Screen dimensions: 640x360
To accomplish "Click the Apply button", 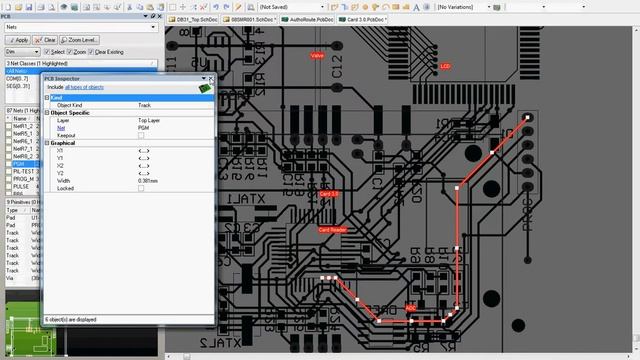I will click(x=18, y=40).
